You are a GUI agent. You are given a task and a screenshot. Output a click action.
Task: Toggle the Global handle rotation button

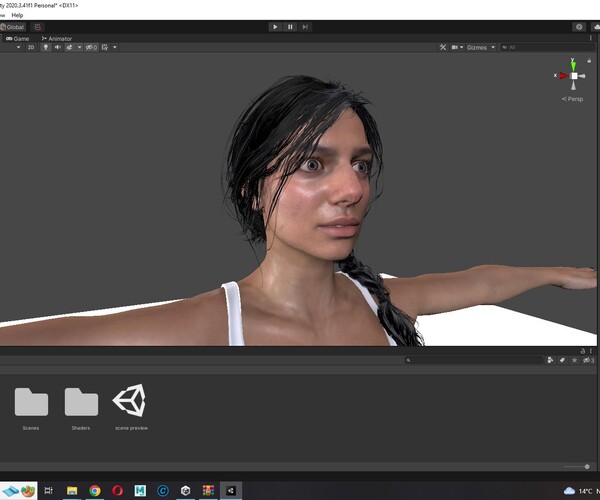[x=13, y=27]
